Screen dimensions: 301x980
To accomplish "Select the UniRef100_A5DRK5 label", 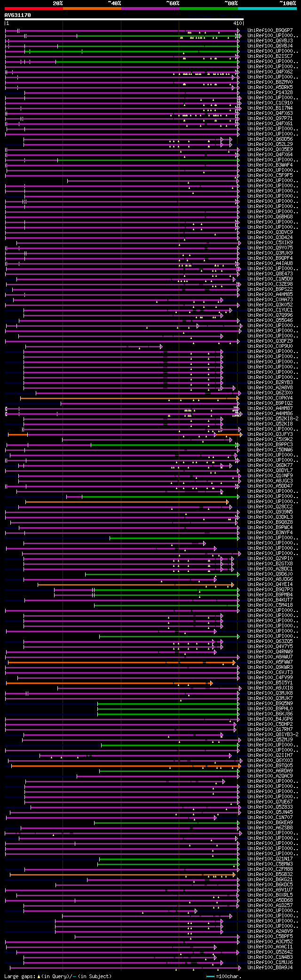I will pos(270,87).
